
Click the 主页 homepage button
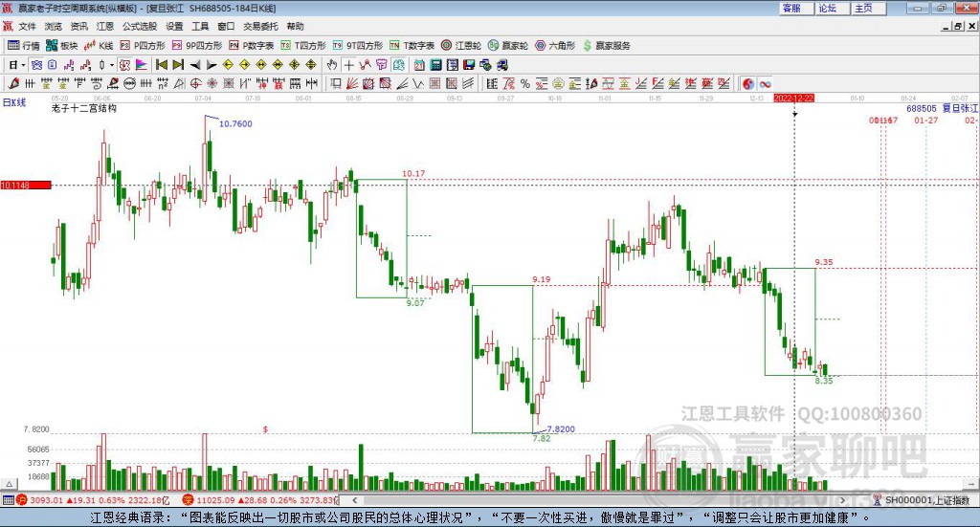(x=868, y=8)
